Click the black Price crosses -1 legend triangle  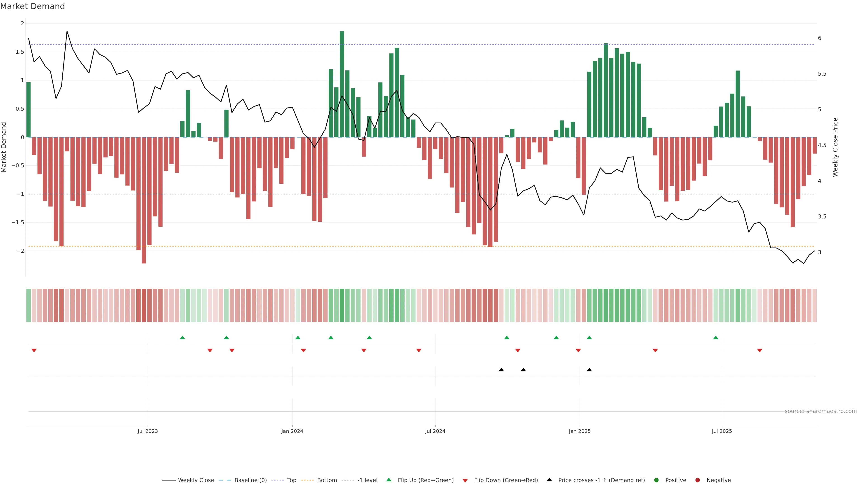(x=549, y=480)
